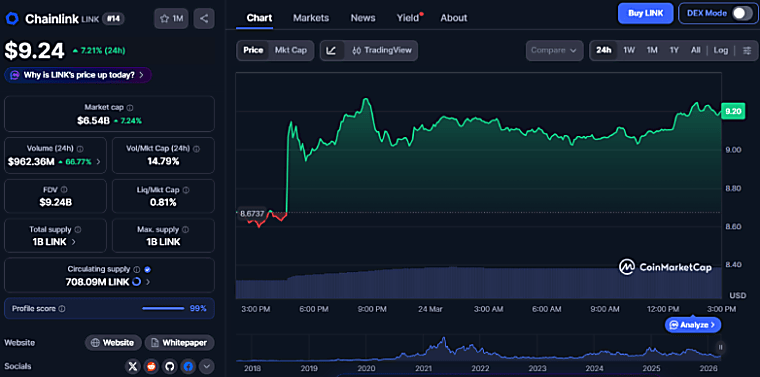The width and height of the screenshot is (760, 377).
Task: Set chart range to 1Y
Action: click(674, 50)
